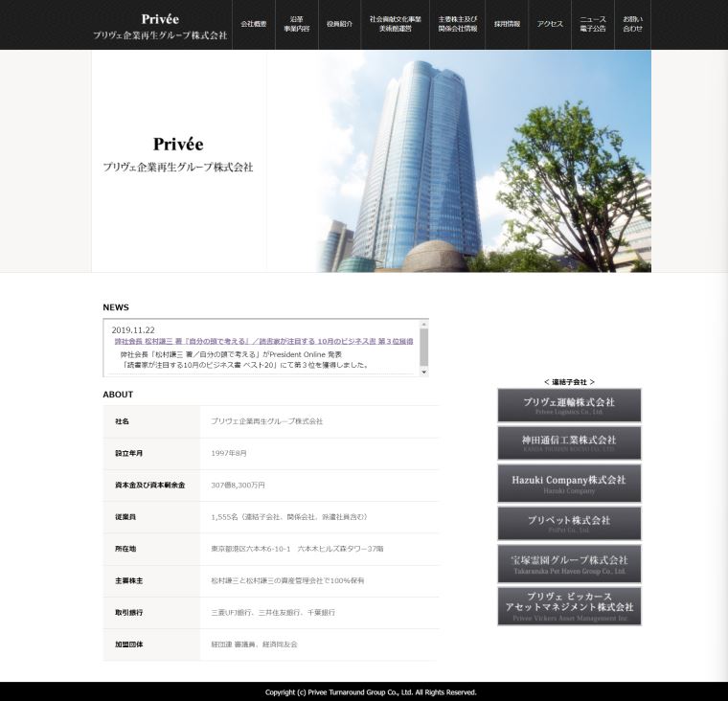Click news box scrollbar down arrow

coord(423,372)
